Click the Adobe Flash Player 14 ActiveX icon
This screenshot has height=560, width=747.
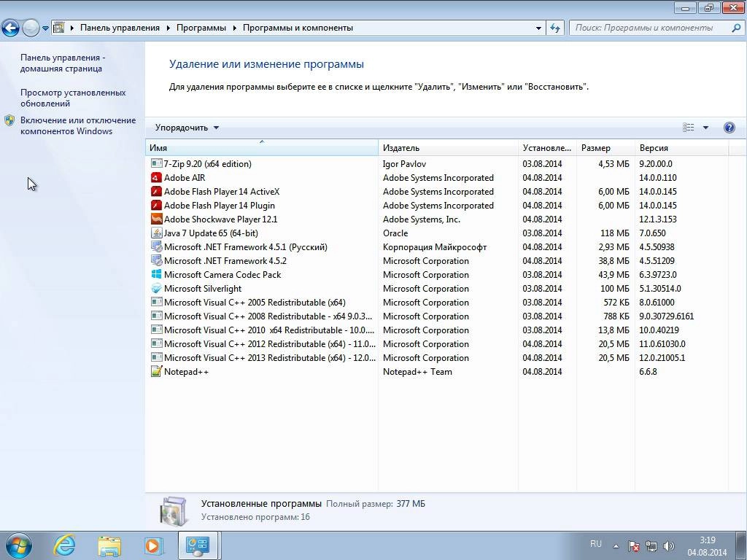156,192
